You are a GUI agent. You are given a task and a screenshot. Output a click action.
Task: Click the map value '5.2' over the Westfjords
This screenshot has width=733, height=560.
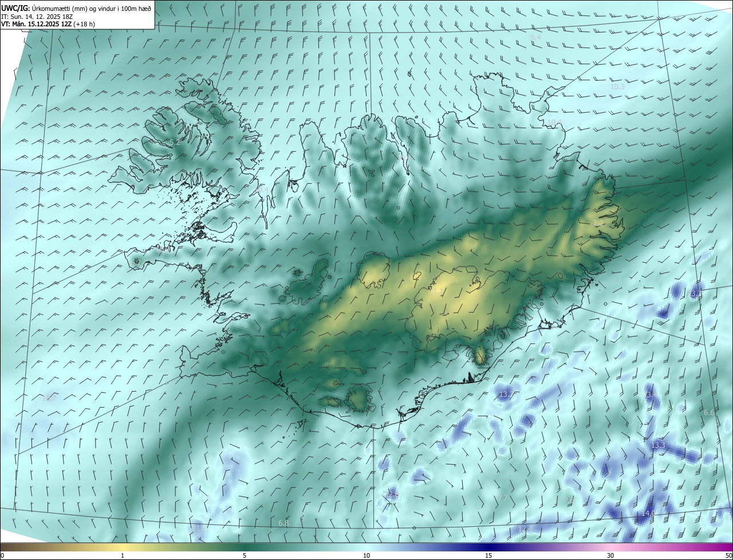(175, 142)
